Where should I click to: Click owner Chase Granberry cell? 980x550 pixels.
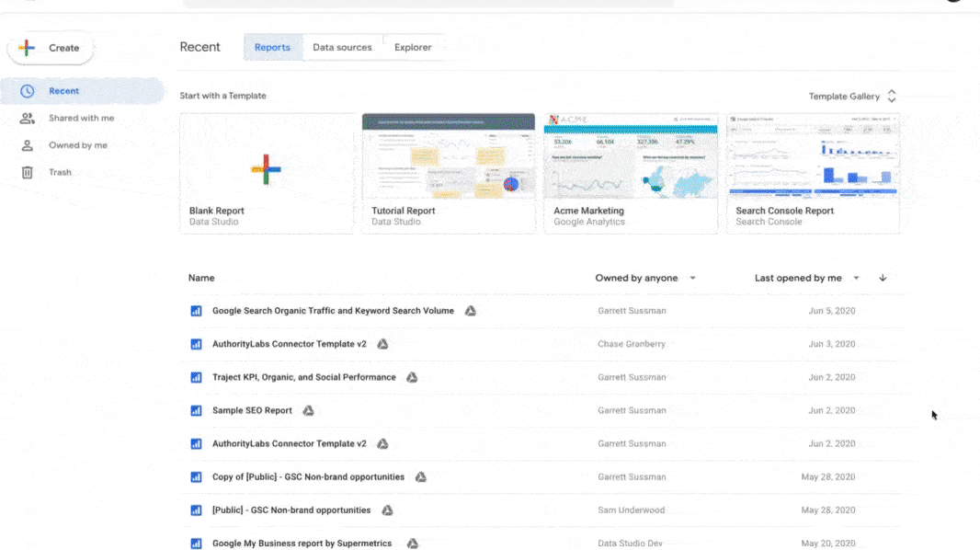632,344
